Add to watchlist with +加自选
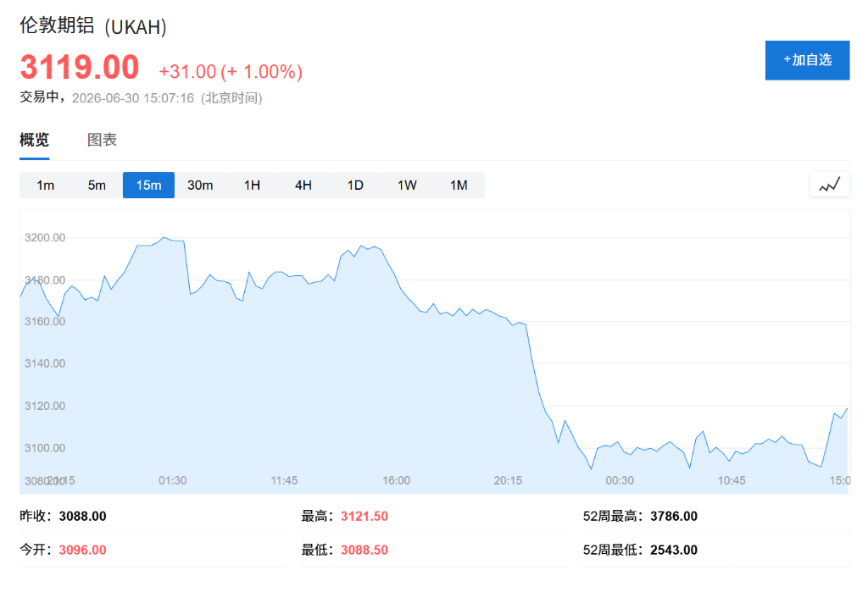The width and height of the screenshot is (868, 598). click(x=807, y=60)
